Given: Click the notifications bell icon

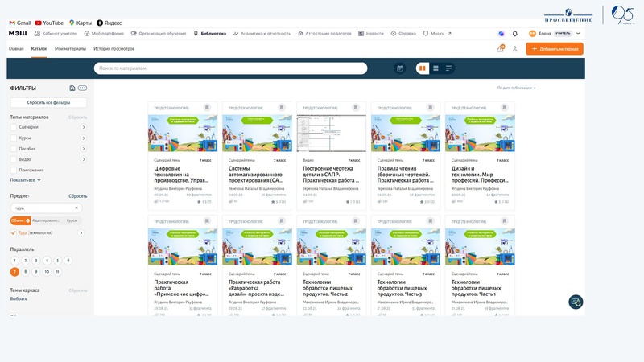Looking at the screenshot, I should [515, 34].
